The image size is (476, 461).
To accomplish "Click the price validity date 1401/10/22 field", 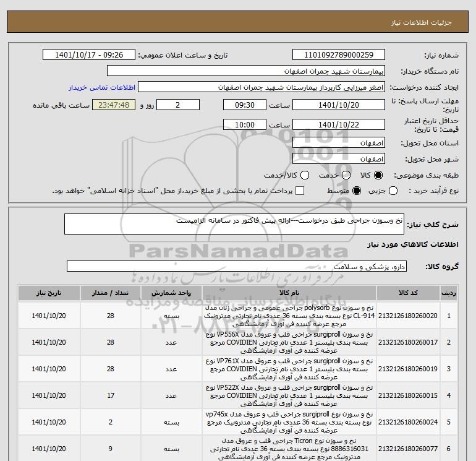I will (x=339, y=125).
